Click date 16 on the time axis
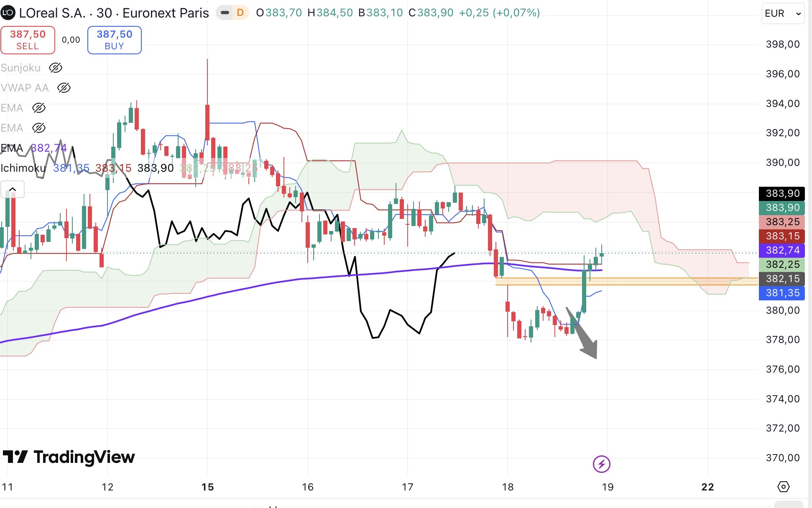The height and width of the screenshot is (508, 812). point(308,487)
